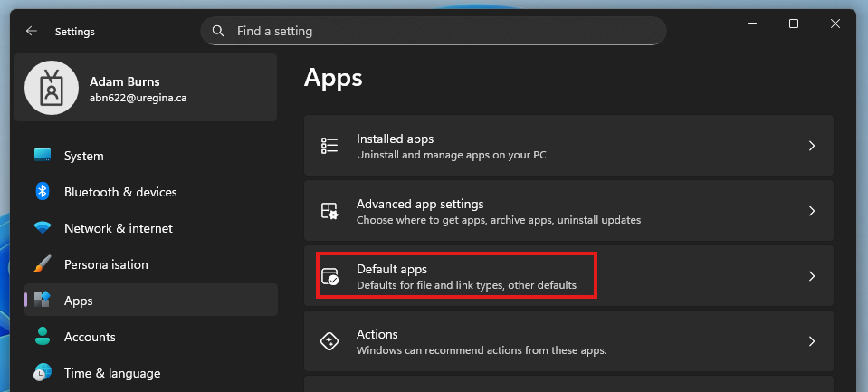This screenshot has height=392, width=868.
Task: Expand the Actions row chevron
Action: 812,341
